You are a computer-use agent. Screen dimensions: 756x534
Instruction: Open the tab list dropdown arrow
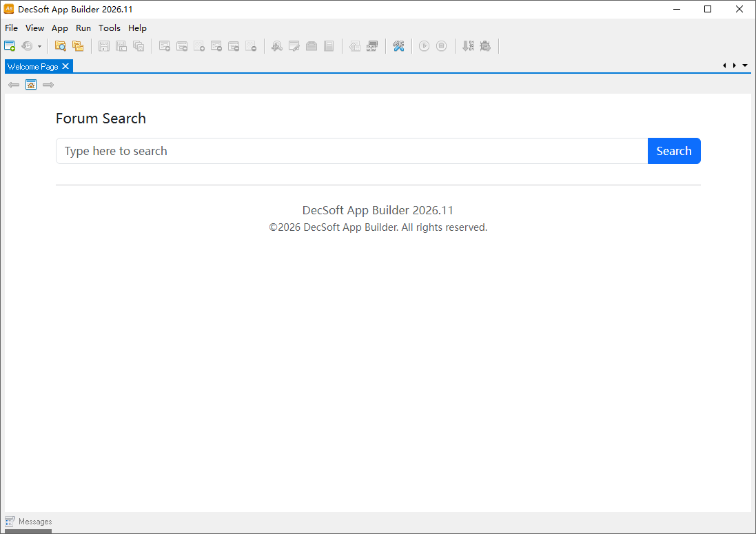(x=745, y=65)
